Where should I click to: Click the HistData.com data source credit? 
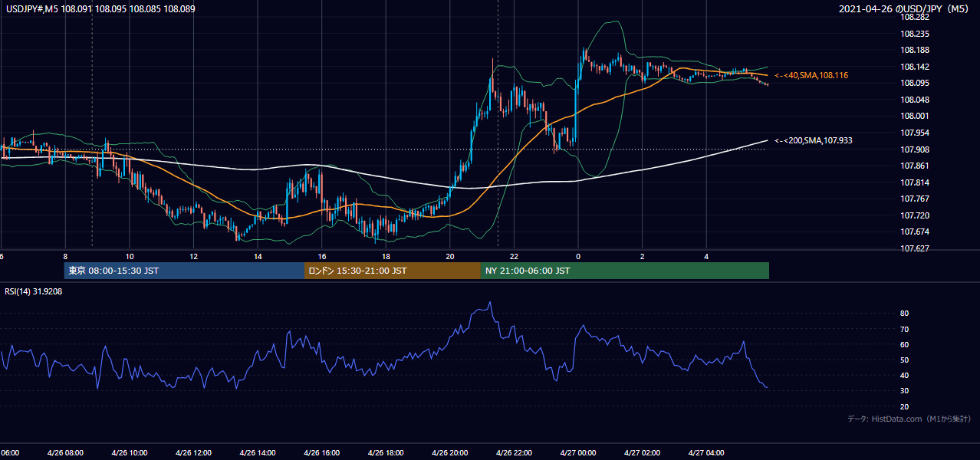[909, 419]
